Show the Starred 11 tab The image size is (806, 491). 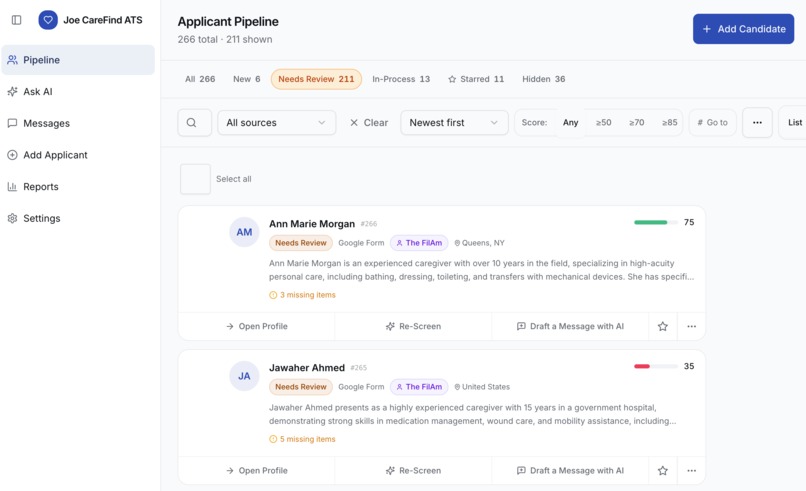tap(476, 79)
